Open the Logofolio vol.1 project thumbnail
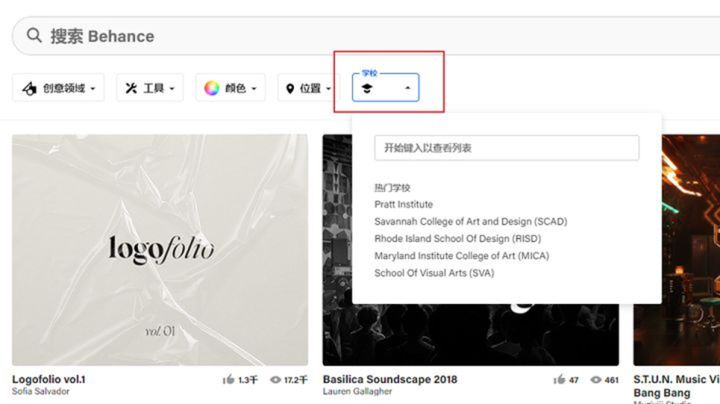This screenshot has height=404, width=720. click(x=160, y=250)
